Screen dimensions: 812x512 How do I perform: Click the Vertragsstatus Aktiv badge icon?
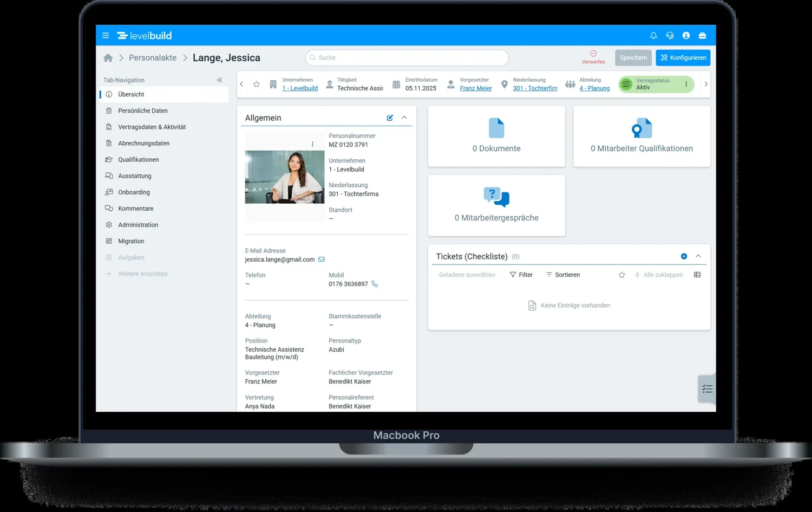click(626, 84)
